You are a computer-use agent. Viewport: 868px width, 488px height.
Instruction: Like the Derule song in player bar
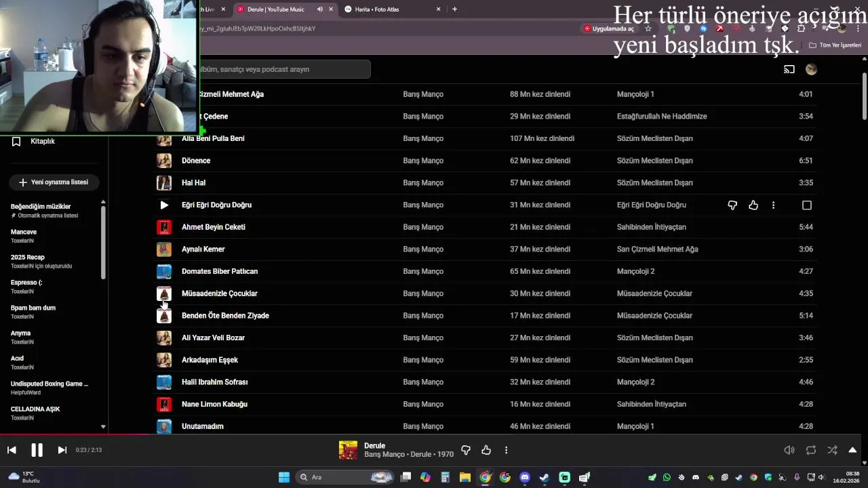click(x=486, y=450)
